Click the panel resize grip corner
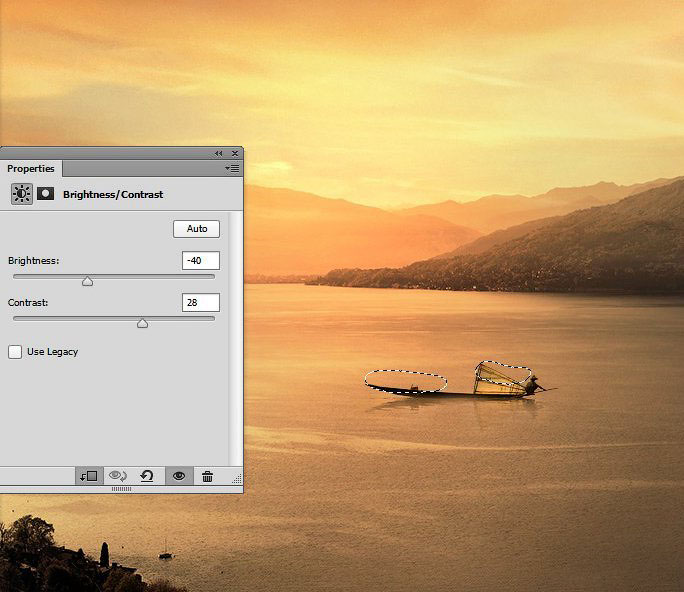The width and height of the screenshot is (684, 592). coord(237,479)
